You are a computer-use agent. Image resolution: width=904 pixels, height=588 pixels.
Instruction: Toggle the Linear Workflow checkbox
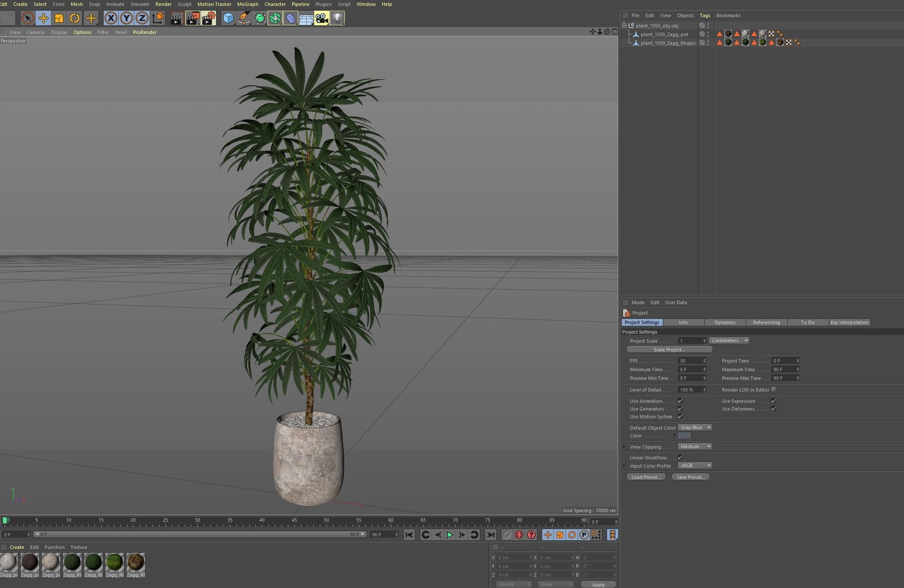[680, 457]
